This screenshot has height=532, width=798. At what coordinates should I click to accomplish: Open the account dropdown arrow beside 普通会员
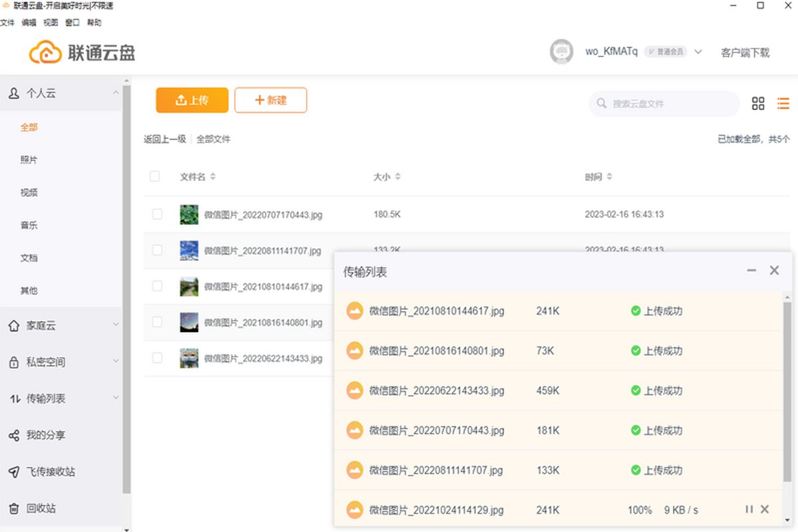pos(698,52)
